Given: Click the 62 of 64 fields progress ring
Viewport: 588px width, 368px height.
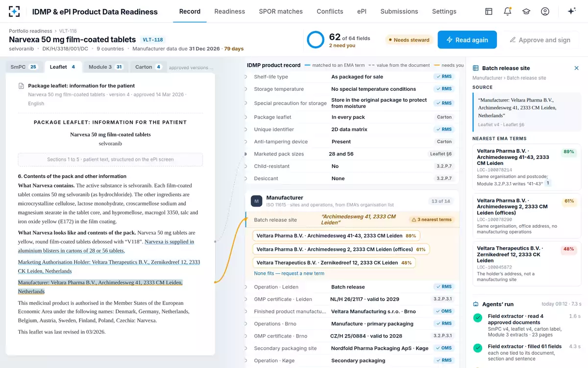Looking at the screenshot, I should point(316,40).
